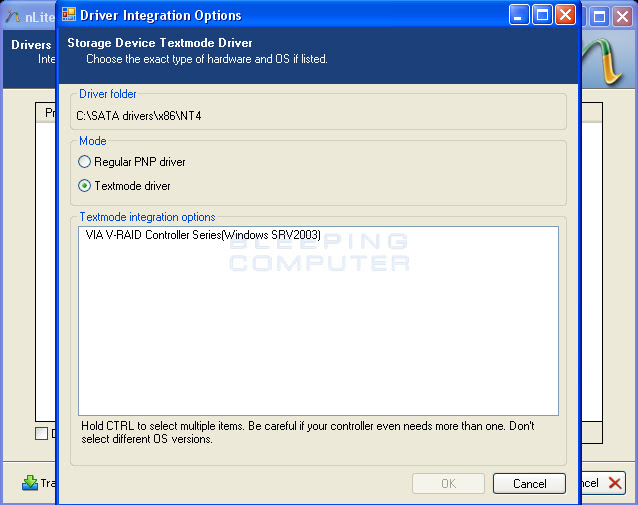This screenshot has height=505, width=638.
Task: Maximize the Driver Integration Options dialog
Action: pyautogui.click(x=542, y=15)
